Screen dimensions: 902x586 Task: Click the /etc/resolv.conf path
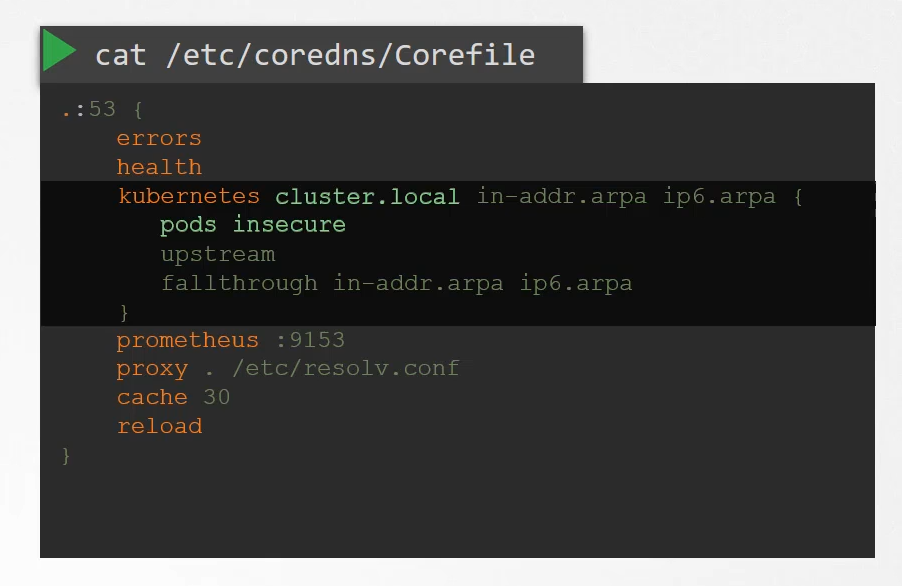[x=346, y=368]
